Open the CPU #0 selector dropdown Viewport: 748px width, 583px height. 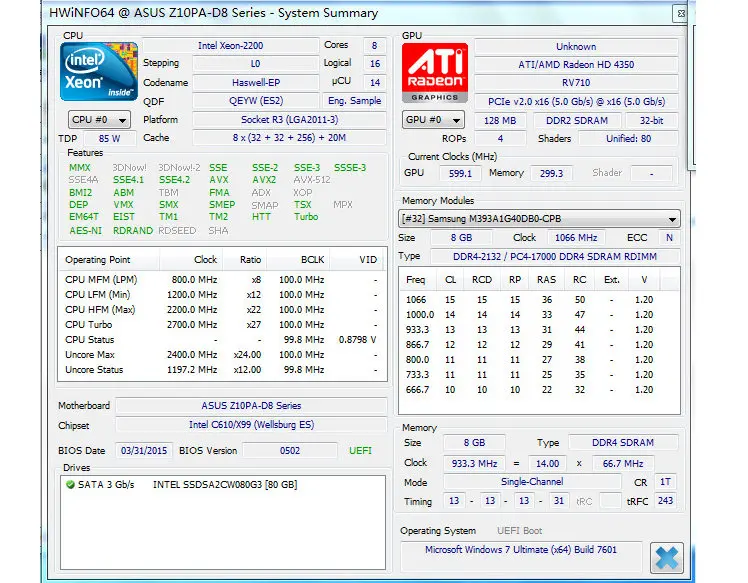pos(99,119)
